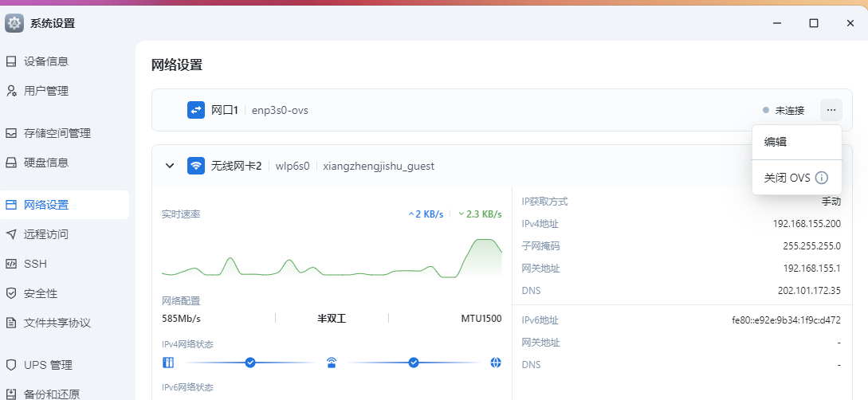Collapse the 无线网卡2 network panel

[169, 166]
